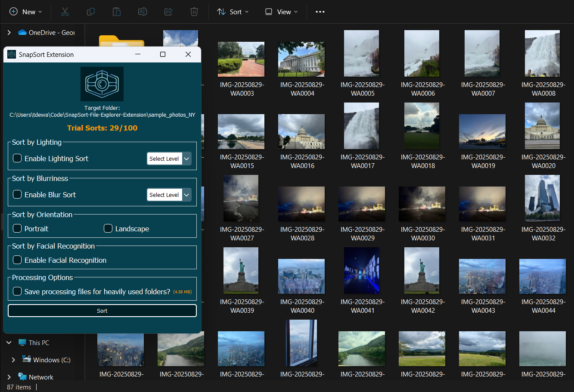Click the New button in Explorer
The height and width of the screenshot is (392, 574).
coord(26,12)
